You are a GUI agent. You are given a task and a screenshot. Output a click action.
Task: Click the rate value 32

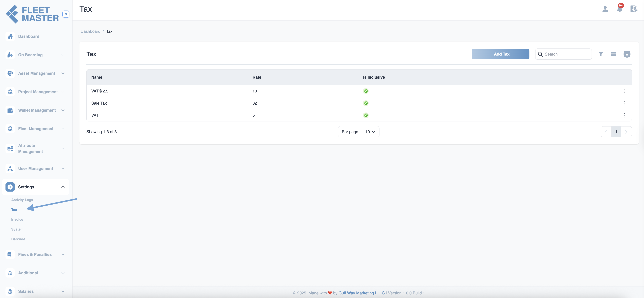click(255, 103)
